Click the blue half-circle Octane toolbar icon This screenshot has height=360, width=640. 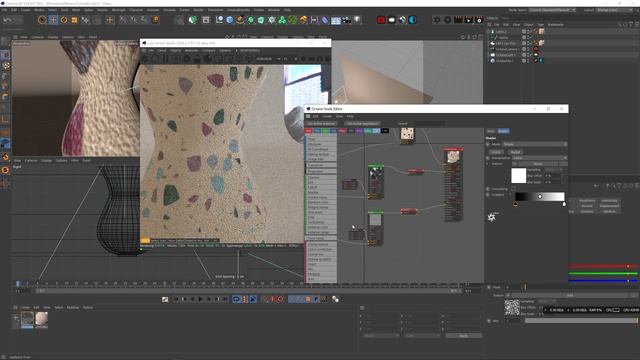click(413, 20)
